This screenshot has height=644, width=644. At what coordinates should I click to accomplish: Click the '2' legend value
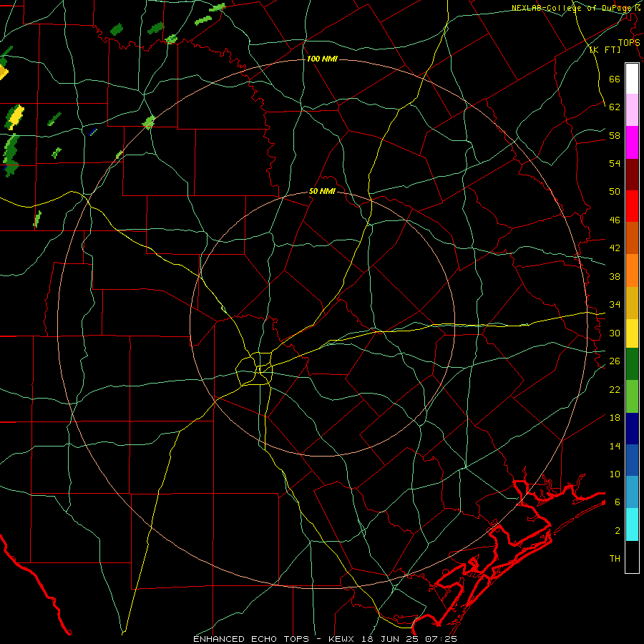tap(618, 531)
